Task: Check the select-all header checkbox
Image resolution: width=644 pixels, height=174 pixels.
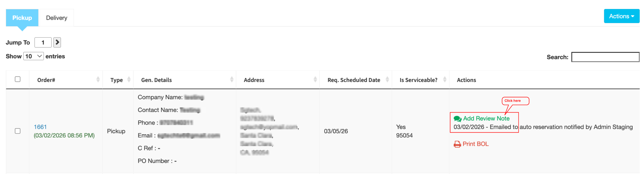Action: [x=18, y=79]
